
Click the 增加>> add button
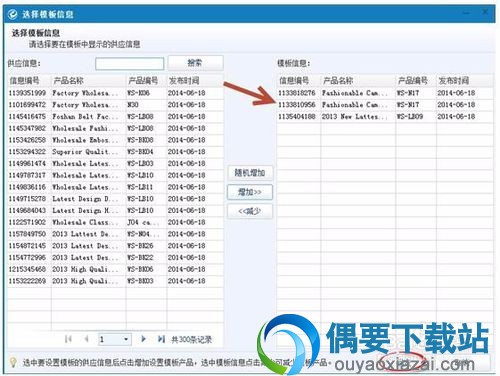[250, 192]
